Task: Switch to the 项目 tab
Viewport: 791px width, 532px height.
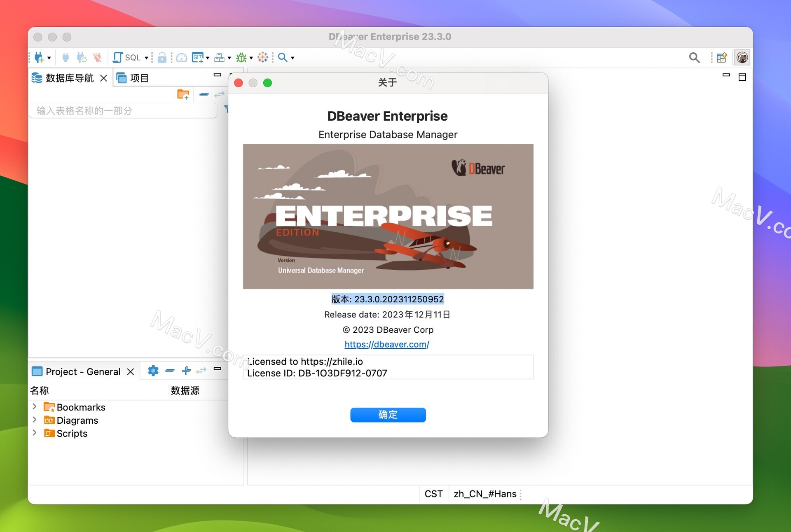Action: tap(133, 78)
